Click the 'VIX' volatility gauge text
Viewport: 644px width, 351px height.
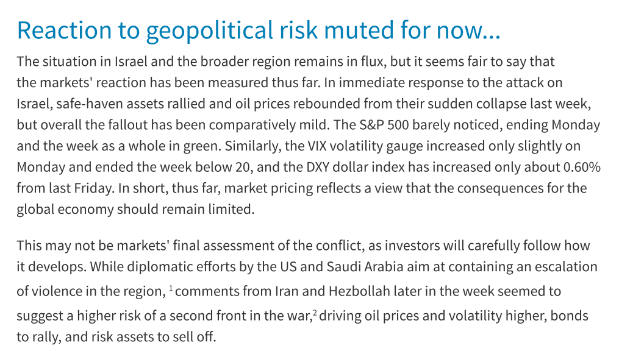[x=317, y=146]
